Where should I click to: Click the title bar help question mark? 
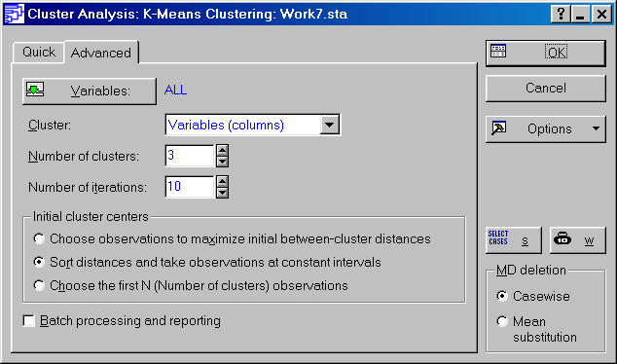click(x=561, y=15)
